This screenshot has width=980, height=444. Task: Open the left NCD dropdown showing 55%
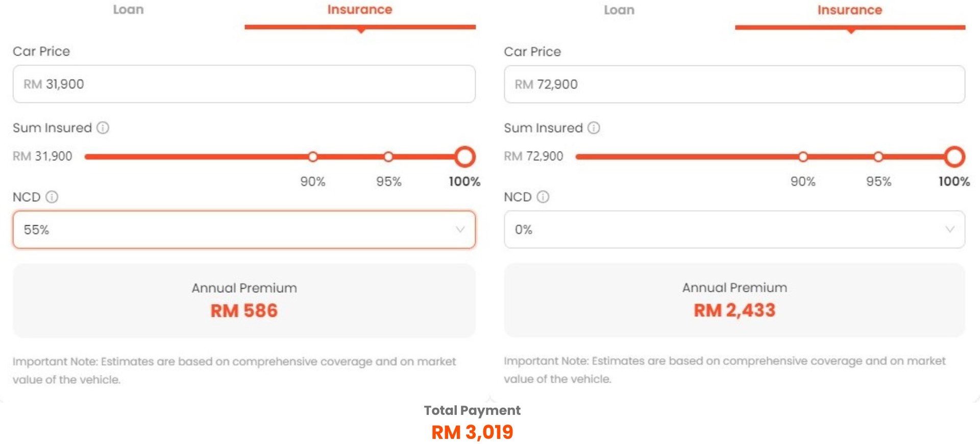[x=244, y=230]
